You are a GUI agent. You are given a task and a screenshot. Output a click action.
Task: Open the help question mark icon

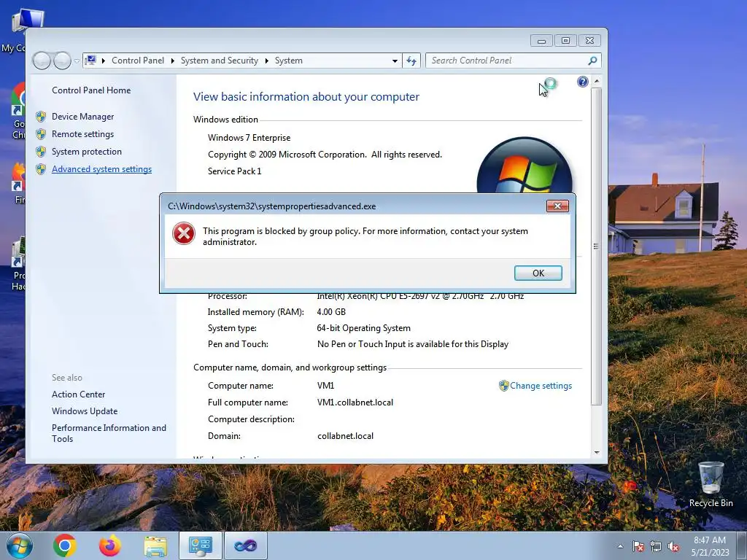click(582, 82)
